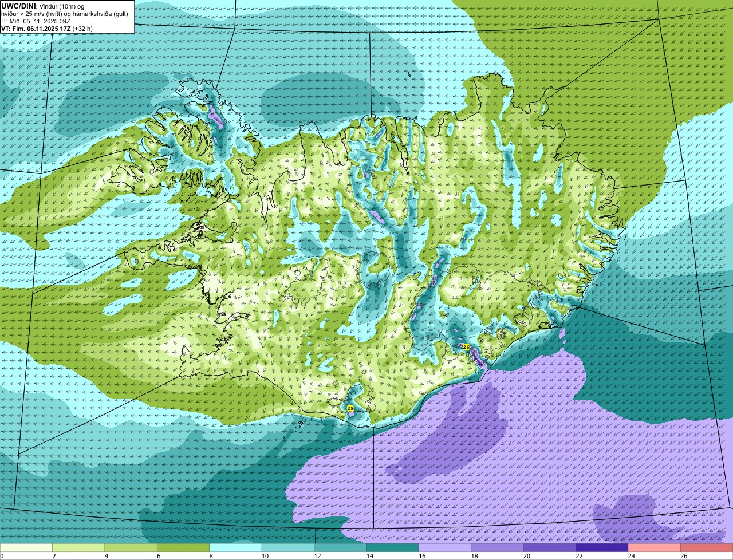Pick the 8–10 m/s light cyan legend swatch
This screenshot has width=733, height=560.
[235, 548]
